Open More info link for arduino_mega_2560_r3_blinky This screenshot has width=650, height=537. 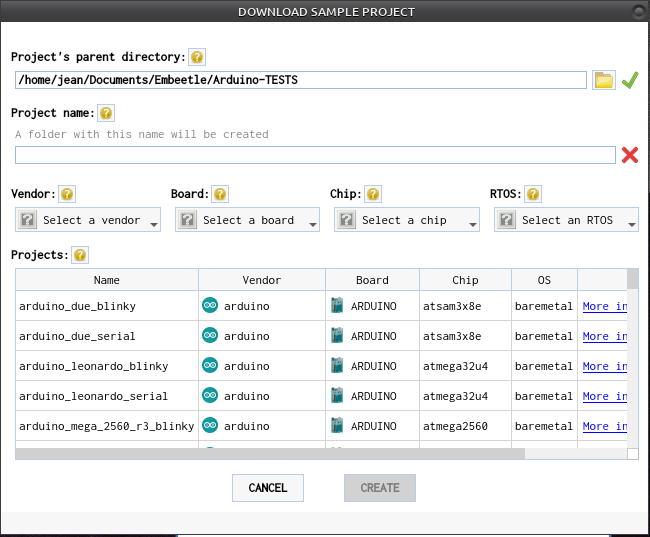(x=605, y=426)
